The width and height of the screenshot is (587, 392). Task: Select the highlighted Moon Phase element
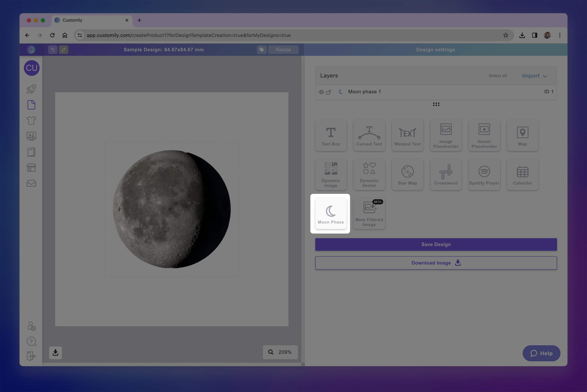coord(331,213)
